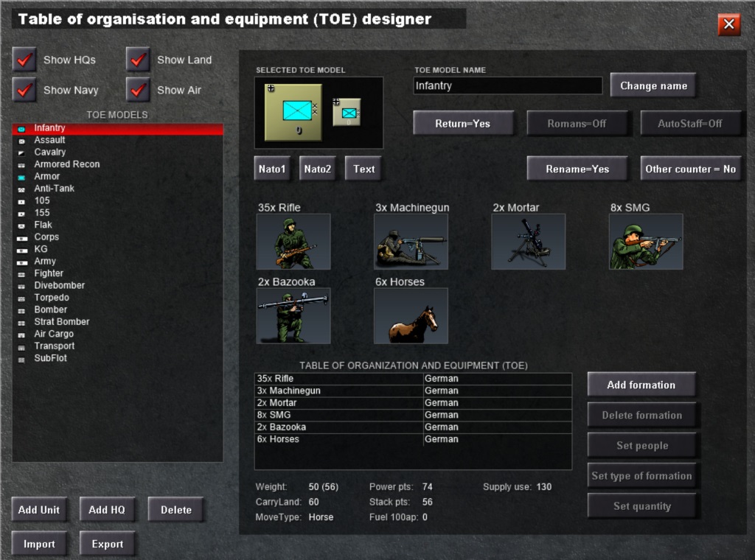
Task: Select the Fighter entry in TOE models
Action: (117, 273)
